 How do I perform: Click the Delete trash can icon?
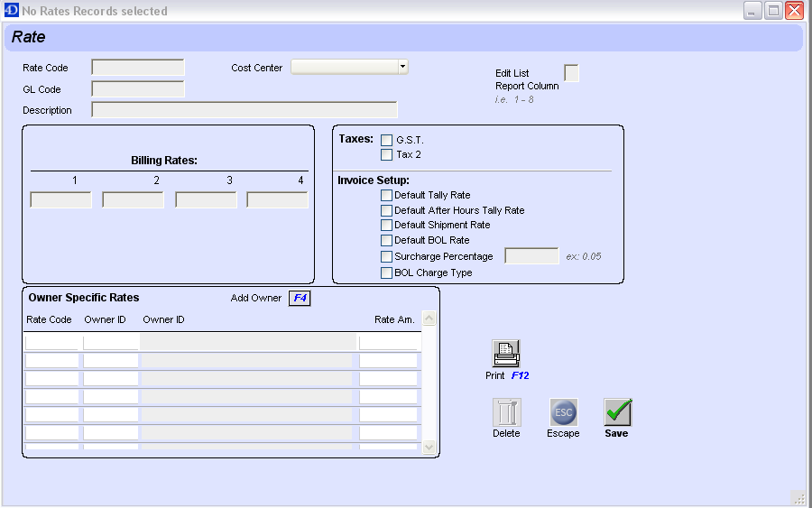[506, 412]
